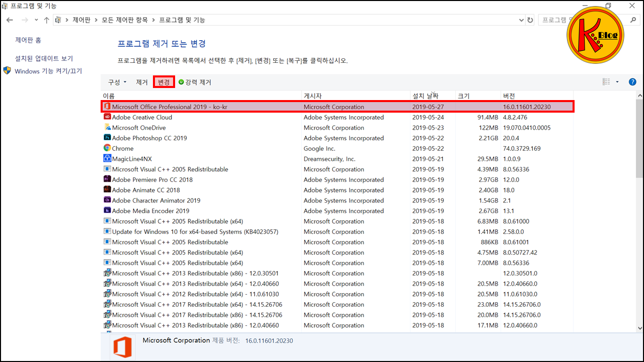
Task: Click the 강력 제거 toolbar button
Action: pyautogui.click(x=195, y=82)
